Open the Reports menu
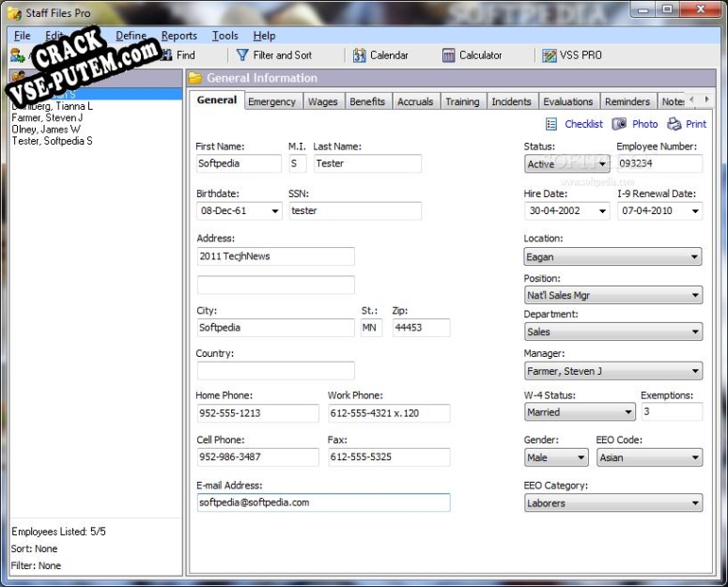The width and height of the screenshot is (728, 587). coord(179,36)
